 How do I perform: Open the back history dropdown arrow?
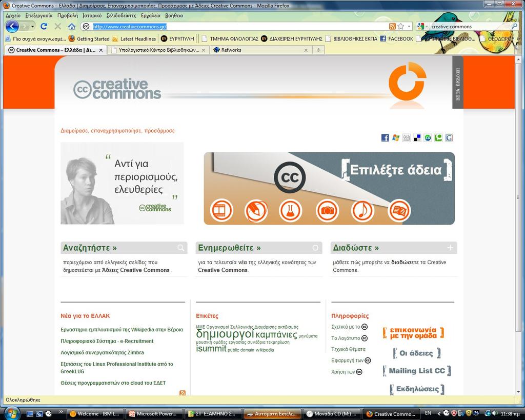coord(32,26)
